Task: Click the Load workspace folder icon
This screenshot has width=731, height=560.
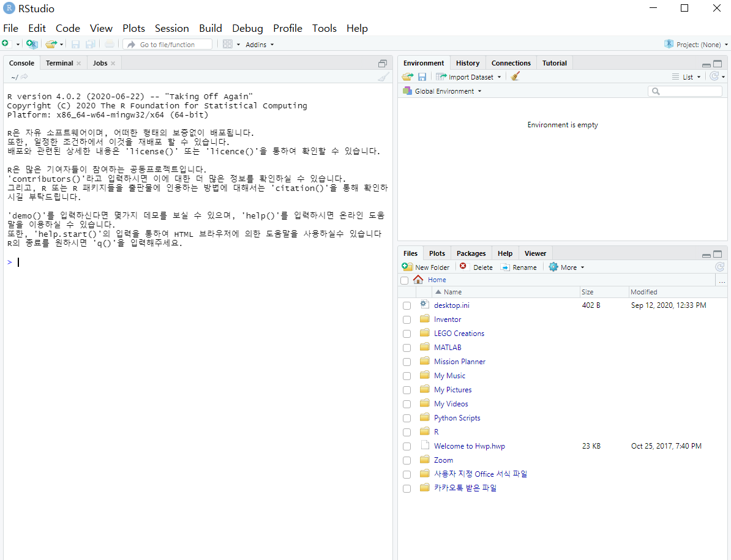Action: coord(408,77)
